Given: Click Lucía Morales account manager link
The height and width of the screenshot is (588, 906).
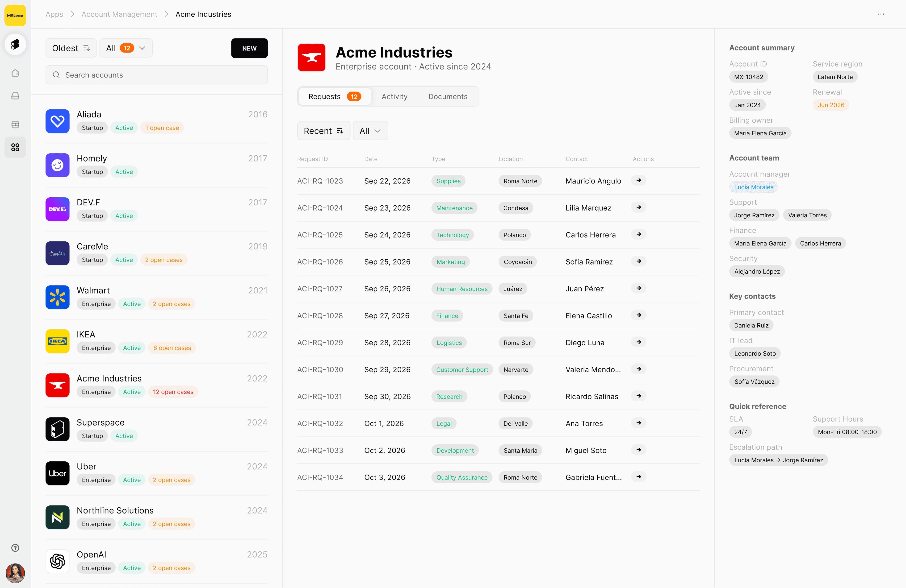Looking at the screenshot, I should click(753, 187).
